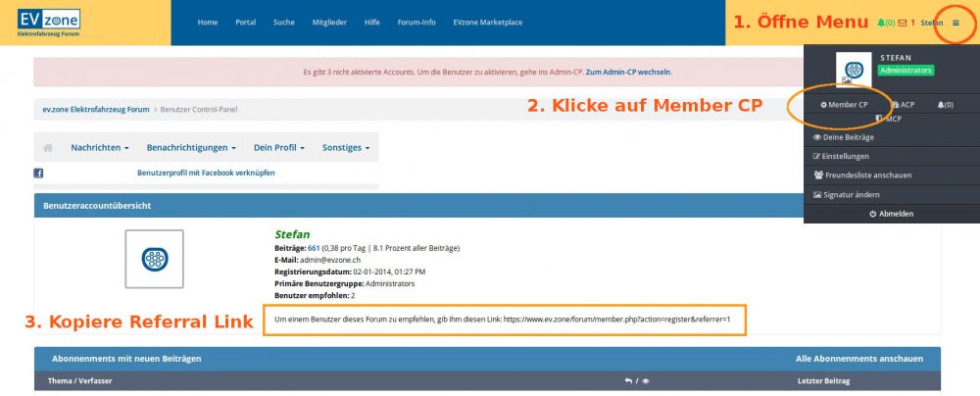The image size is (980, 396).
Task: Expand the Benachrichtigungen dropdown
Action: 191,148
